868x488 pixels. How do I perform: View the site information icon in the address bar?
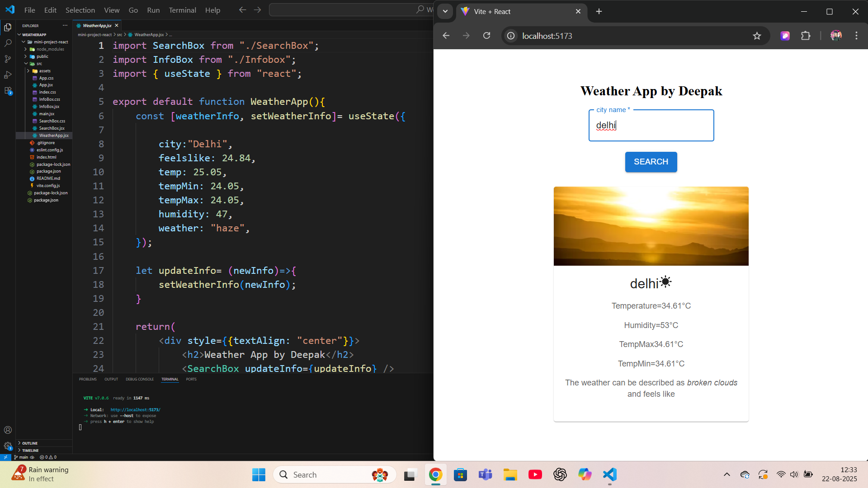pos(511,36)
